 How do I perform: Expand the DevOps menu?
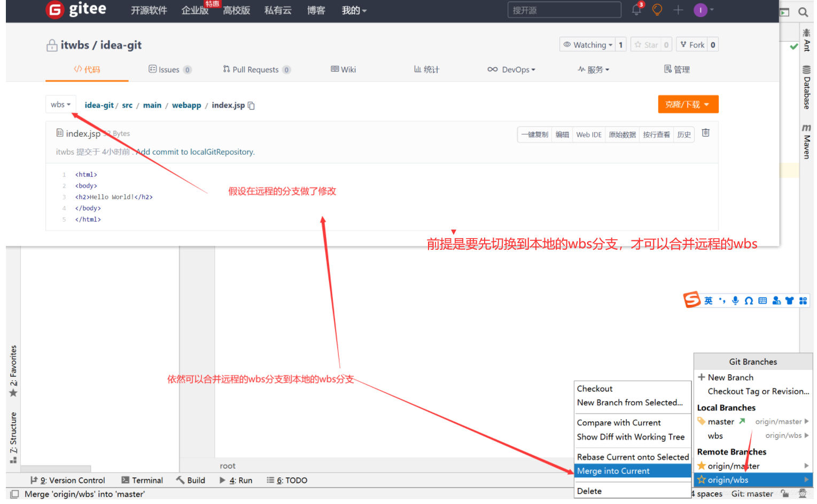coord(511,69)
